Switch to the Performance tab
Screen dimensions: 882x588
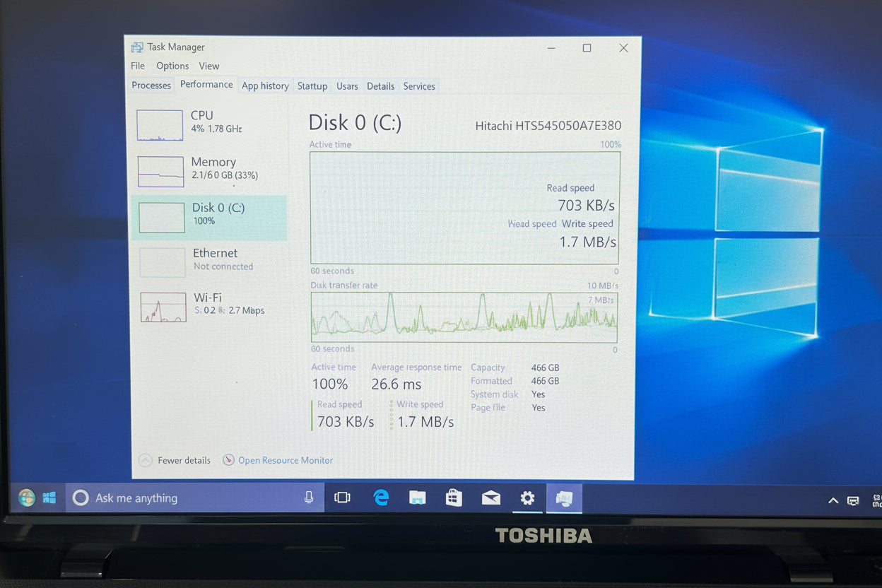pos(206,84)
